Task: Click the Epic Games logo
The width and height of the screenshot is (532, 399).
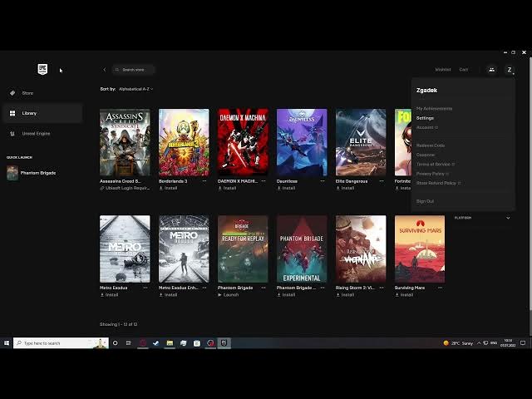Action: click(x=42, y=69)
